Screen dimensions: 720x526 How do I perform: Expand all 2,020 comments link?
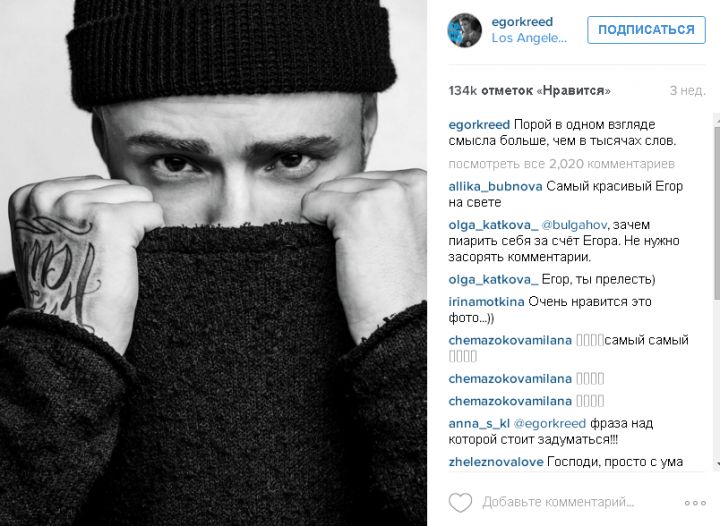point(562,164)
